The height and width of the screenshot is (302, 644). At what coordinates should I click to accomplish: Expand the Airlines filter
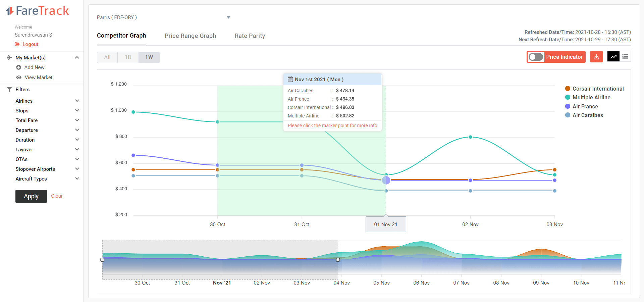[77, 101]
